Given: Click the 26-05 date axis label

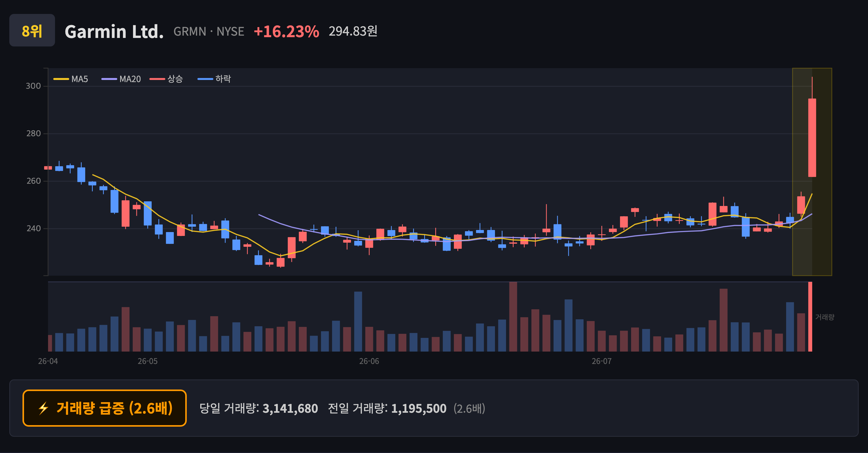Looking at the screenshot, I should [148, 361].
